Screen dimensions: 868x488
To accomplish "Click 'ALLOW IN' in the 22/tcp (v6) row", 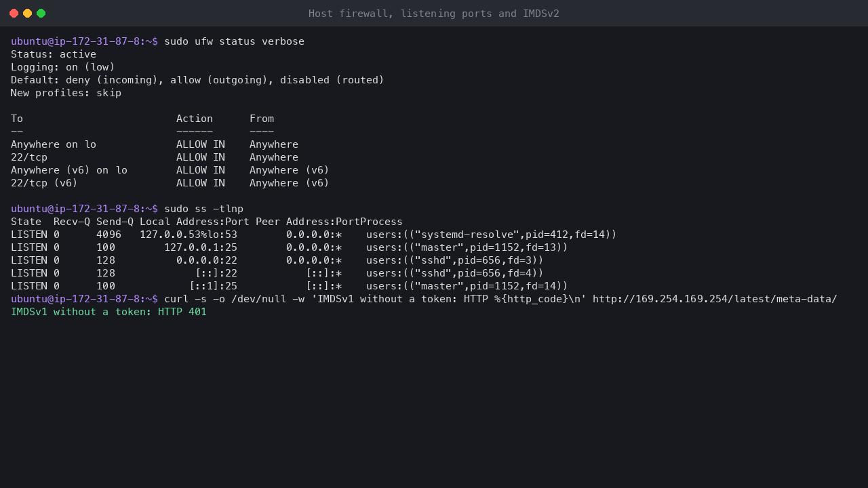I will [x=201, y=183].
